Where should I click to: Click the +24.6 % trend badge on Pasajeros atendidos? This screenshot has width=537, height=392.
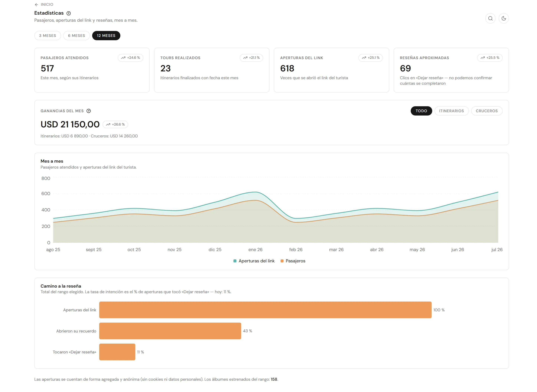[131, 58]
